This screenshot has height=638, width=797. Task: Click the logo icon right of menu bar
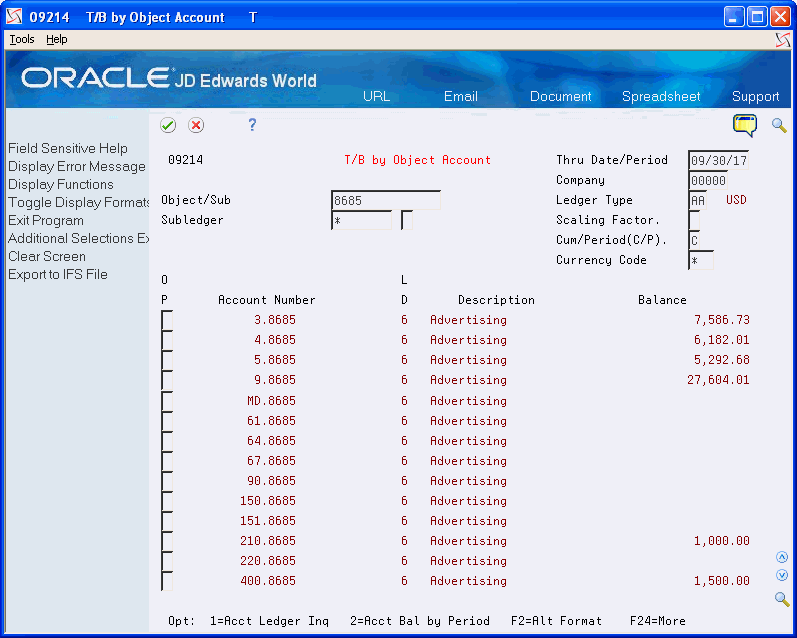coord(783,40)
